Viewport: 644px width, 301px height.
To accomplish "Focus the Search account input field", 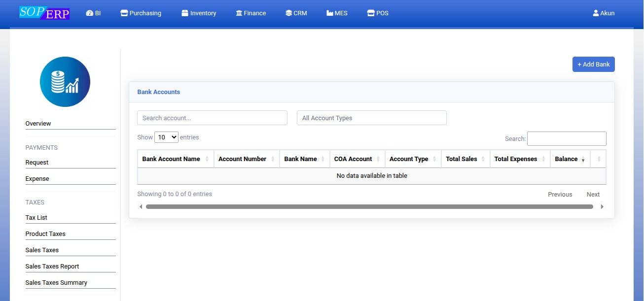I will coord(212,118).
